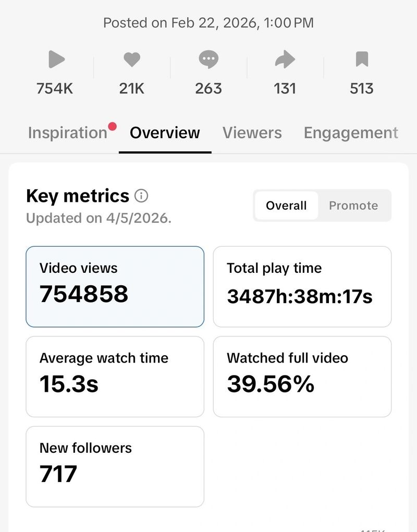The height and width of the screenshot is (532, 417).
Task: Tap the comments speech bubble icon
Action: point(208,60)
